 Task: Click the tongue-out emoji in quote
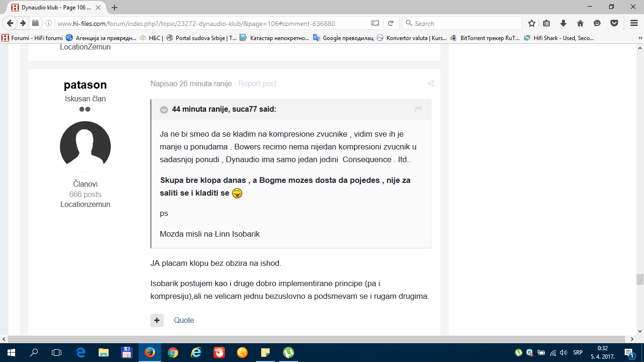[237, 193]
